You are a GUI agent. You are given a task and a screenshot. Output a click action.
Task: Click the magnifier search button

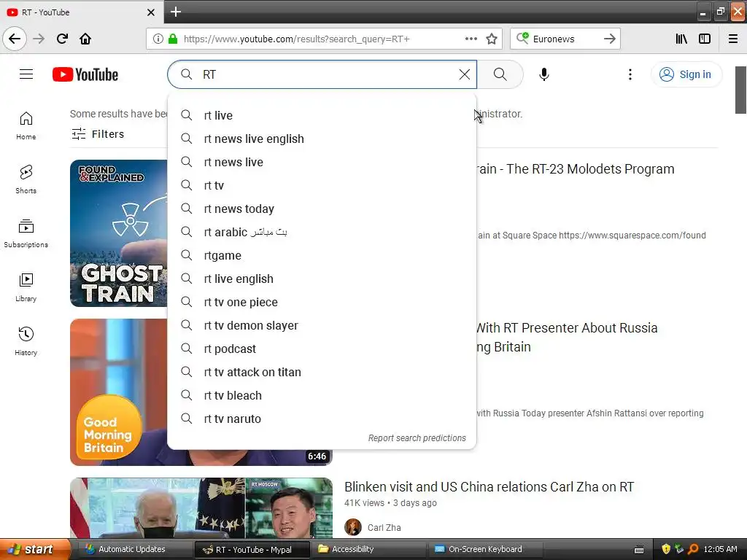(x=500, y=74)
